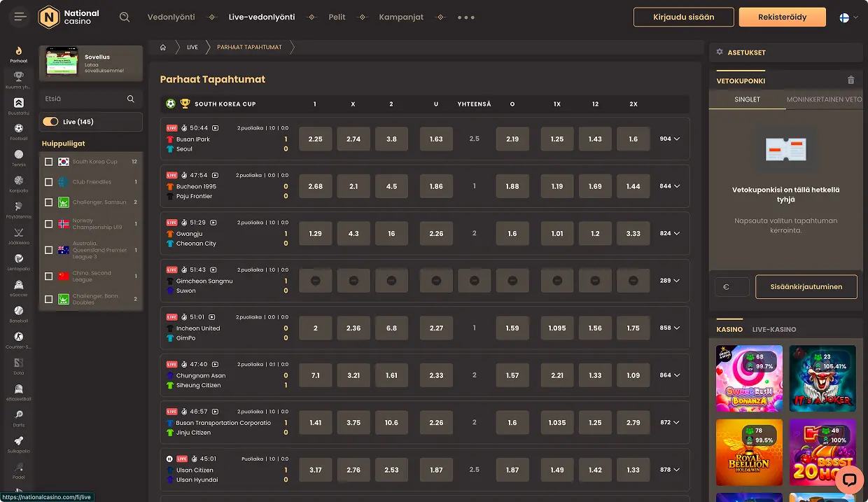This screenshot has width=868, height=502.
Task: Open the hamburger menu
Action: pos(20,17)
